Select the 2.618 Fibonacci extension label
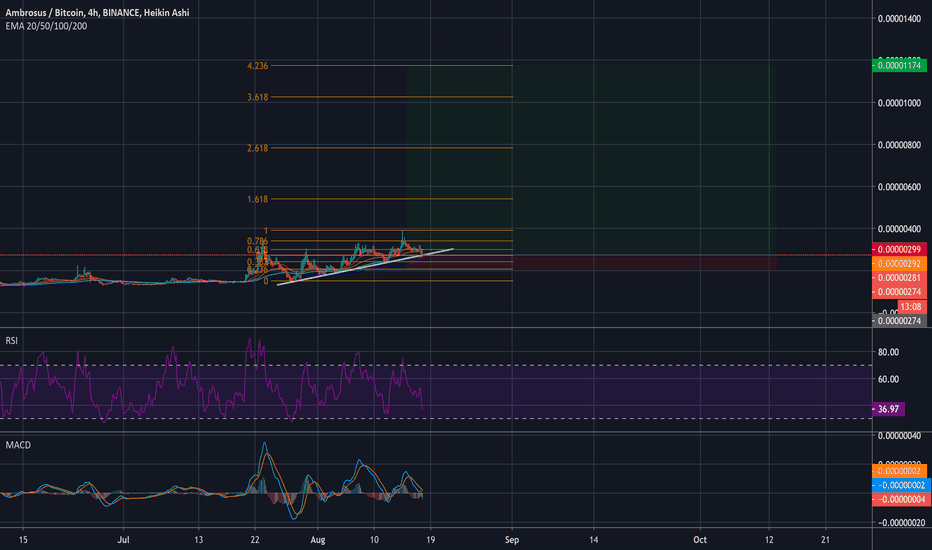Screen dimensions: 932x550 [257, 148]
